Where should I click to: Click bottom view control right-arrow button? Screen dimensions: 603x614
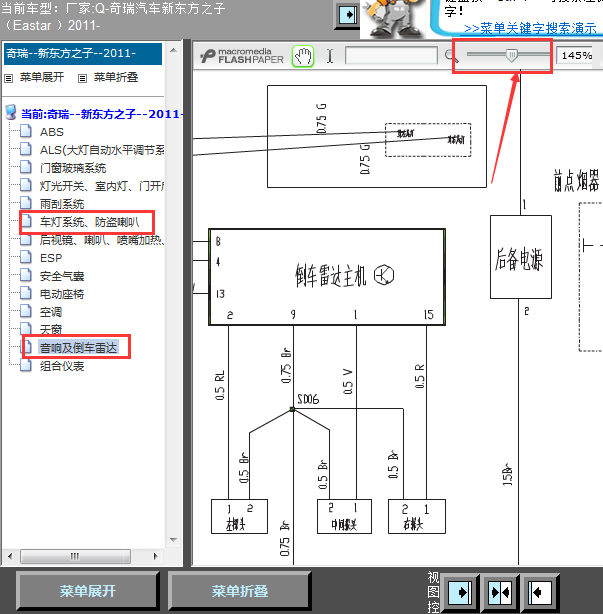point(462,592)
